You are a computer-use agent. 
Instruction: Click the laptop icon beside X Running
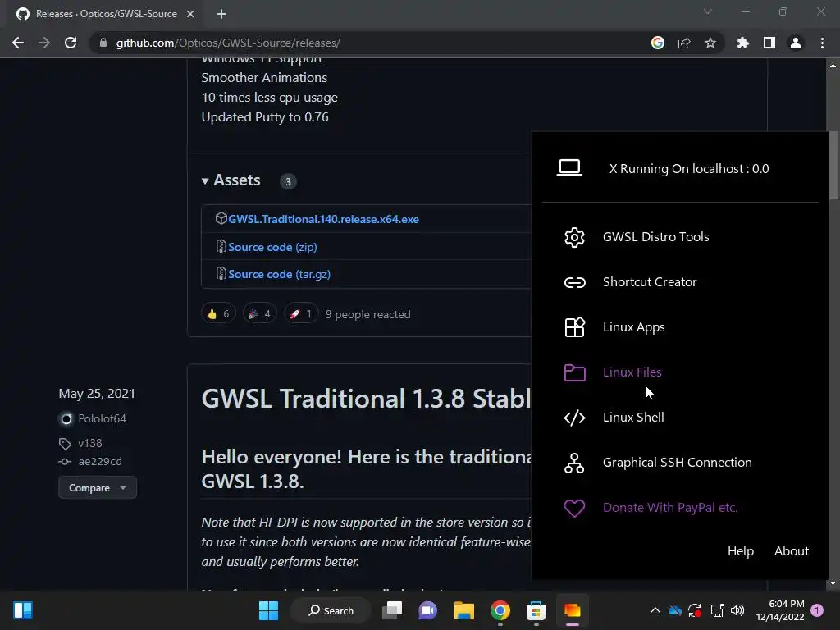point(569,168)
